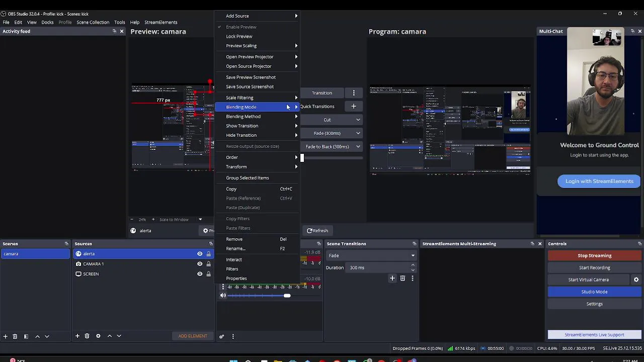Choose Properties in context menu
This screenshot has height=362, width=644.
[x=257, y=279]
